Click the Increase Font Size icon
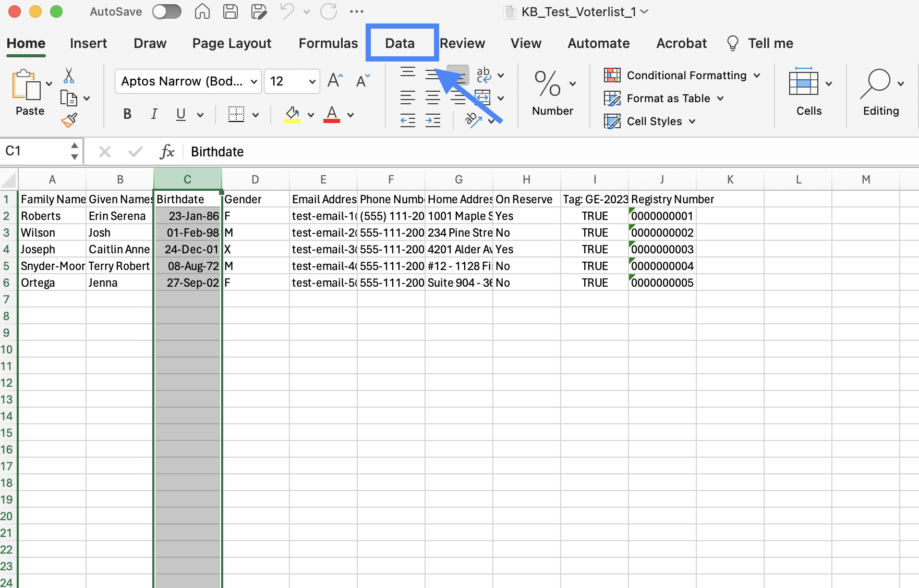 click(x=335, y=81)
